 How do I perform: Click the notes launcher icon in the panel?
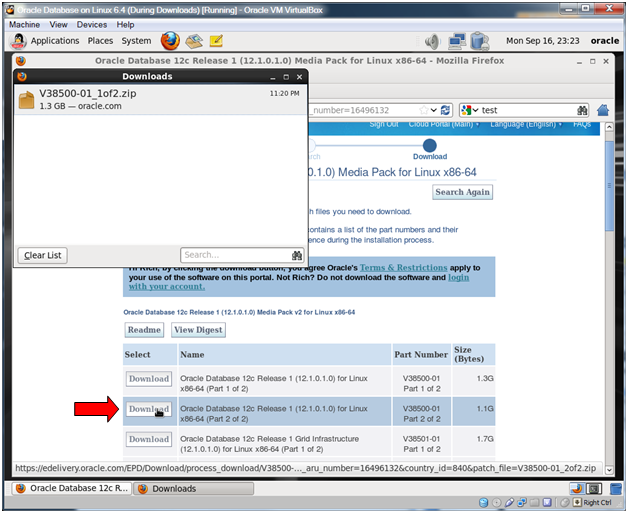[216, 41]
